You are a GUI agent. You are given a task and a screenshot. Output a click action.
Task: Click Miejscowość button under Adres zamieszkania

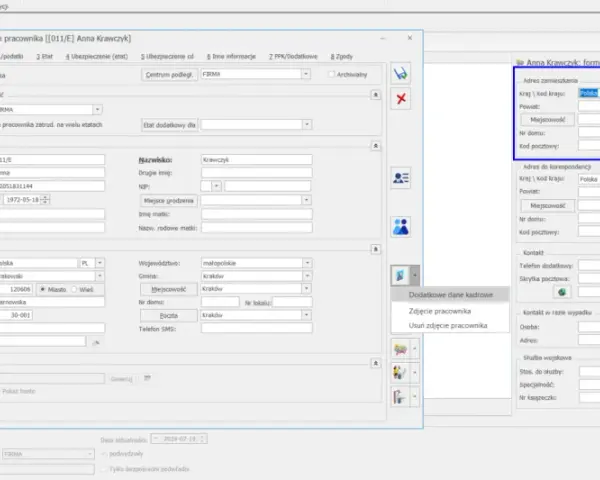pos(548,120)
